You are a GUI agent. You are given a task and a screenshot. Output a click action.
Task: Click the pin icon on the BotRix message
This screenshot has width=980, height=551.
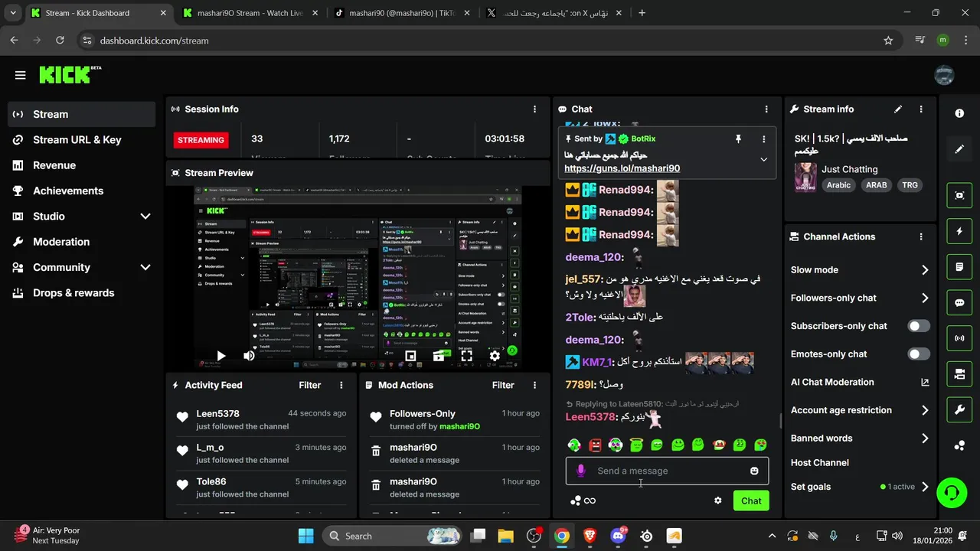click(738, 139)
